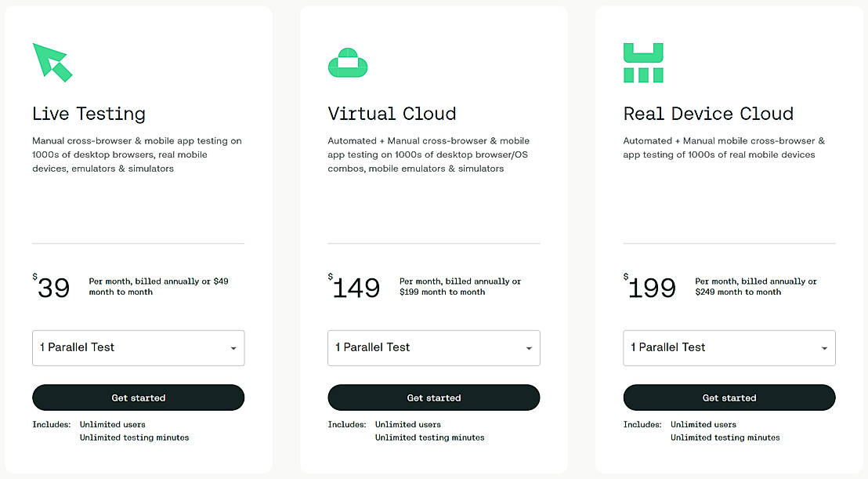Screen dimensions: 868x479
Task: Click the $149 price
Action: coord(354,287)
